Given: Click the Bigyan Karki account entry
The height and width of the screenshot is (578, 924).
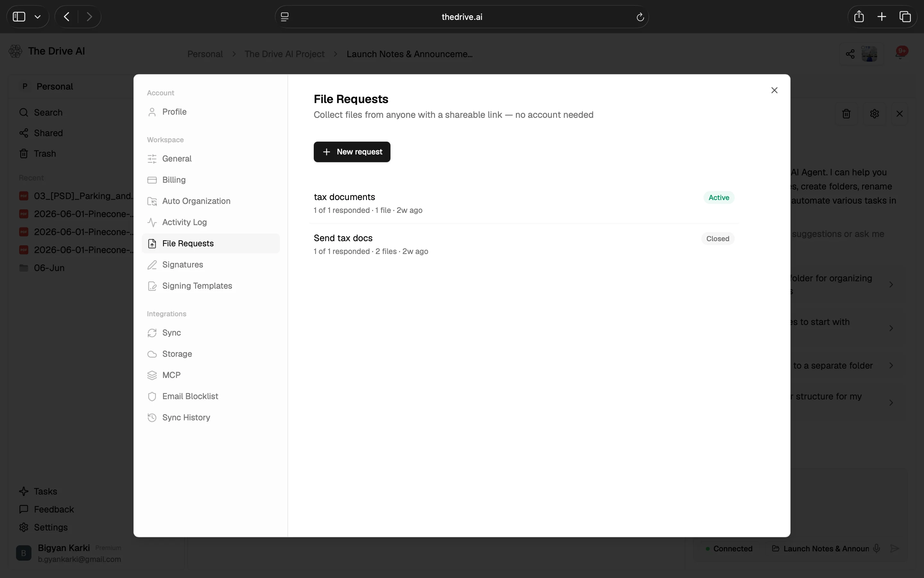Looking at the screenshot, I should (69, 553).
